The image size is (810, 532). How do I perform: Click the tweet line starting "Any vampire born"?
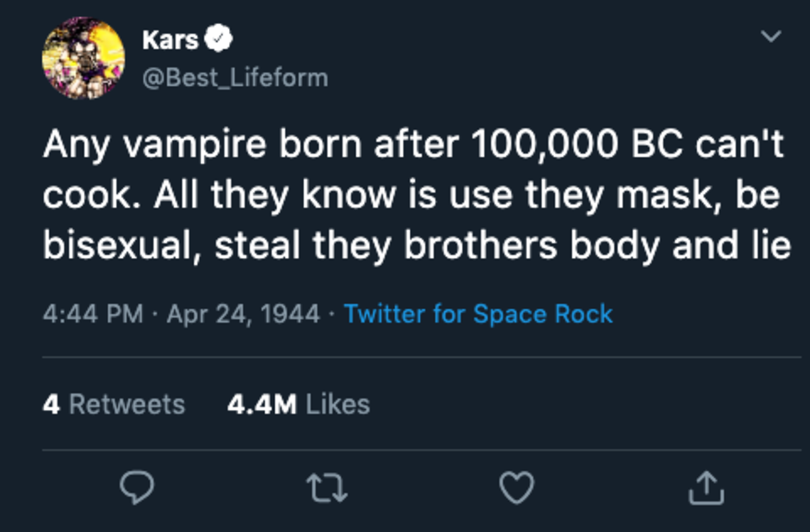413,147
